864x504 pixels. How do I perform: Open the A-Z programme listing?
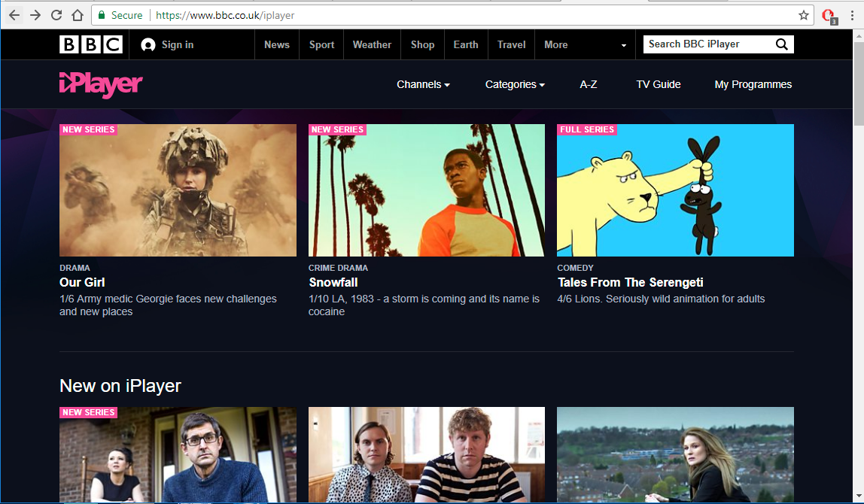(x=589, y=84)
